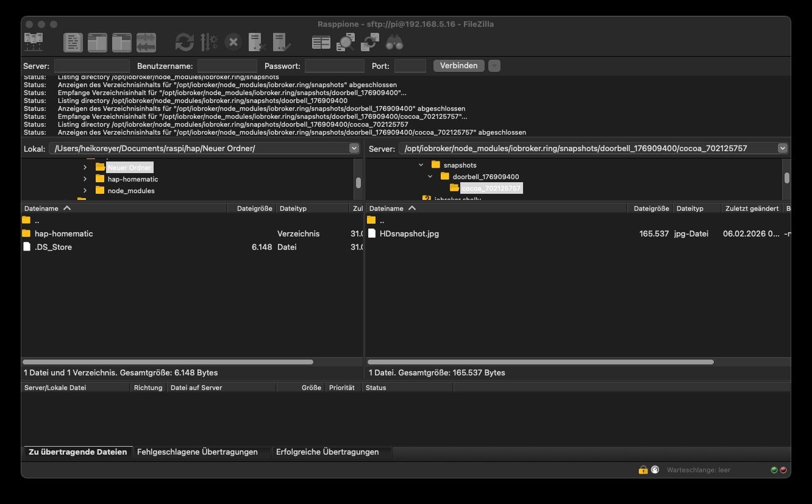
Task: Click the remote file list horizontal scrollbar
Action: click(541, 362)
